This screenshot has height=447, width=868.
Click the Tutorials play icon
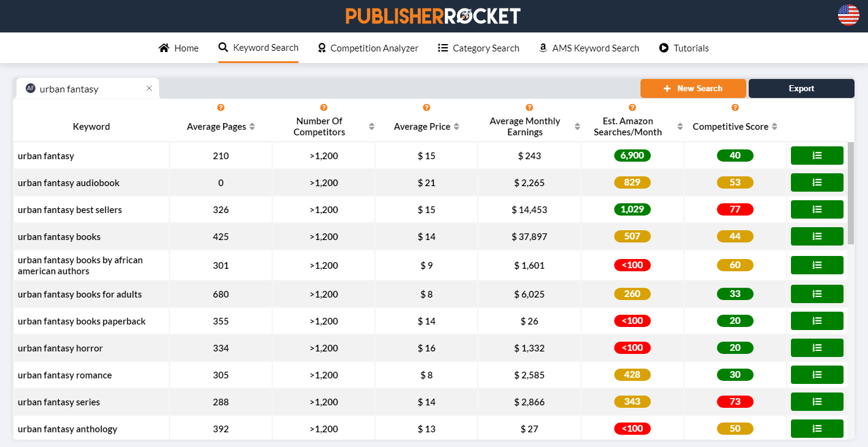[x=663, y=47]
